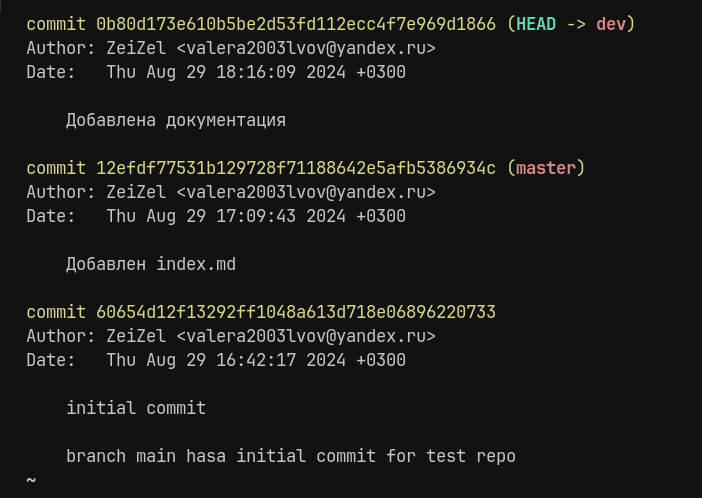Click the HEAD pointer label
This screenshot has height=498, width=702.
(536, 24)
